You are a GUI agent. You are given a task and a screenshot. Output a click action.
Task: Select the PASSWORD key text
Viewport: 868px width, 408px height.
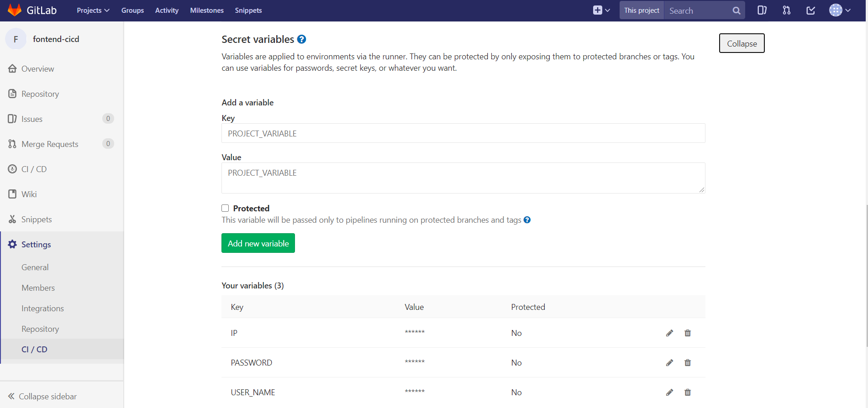pyautogui.click(x=252, y=363)
